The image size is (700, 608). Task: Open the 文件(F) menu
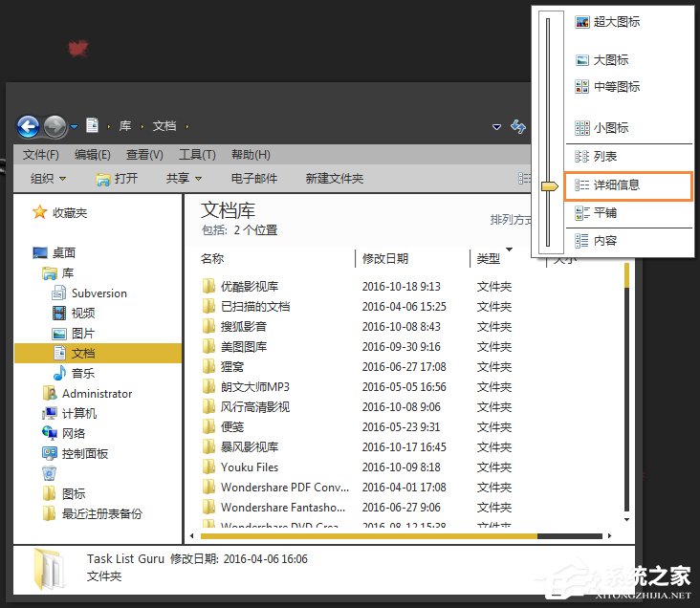tap(41, 155)
